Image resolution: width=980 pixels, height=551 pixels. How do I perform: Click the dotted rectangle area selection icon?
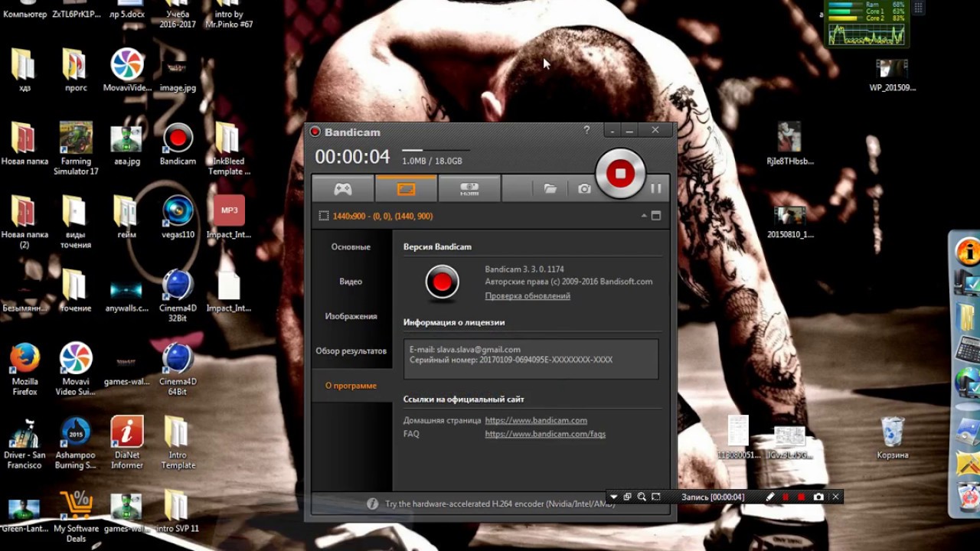tap(324, 217)
